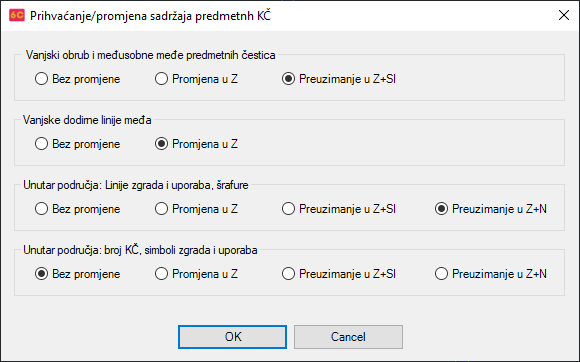Select 'Promjena u Z' for Vanjske dodirne linije
This screenshot has width=580, height=362.
[196, 144]
